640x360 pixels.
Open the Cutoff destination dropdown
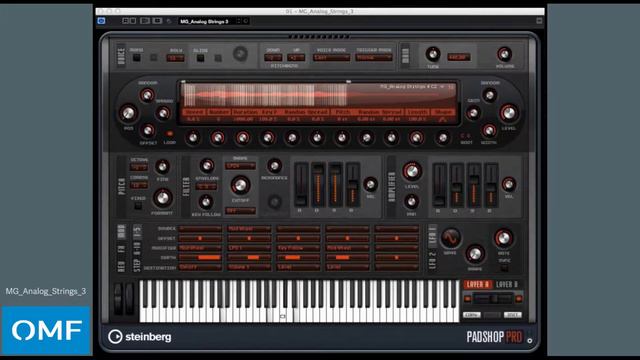point(200,267)
